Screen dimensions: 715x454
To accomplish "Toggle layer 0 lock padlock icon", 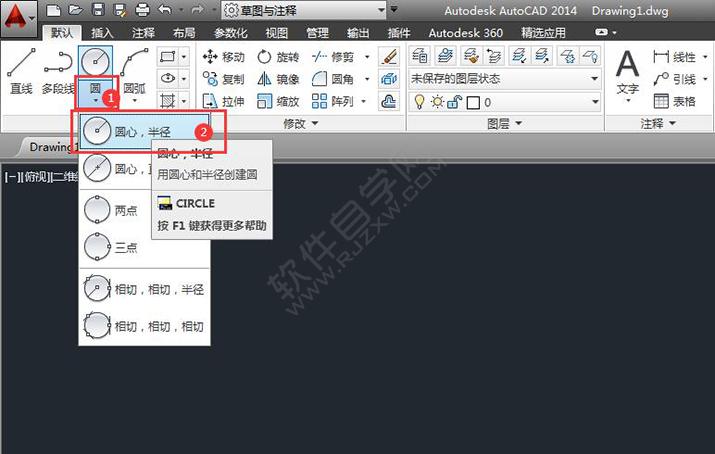I will pos(455,102).
